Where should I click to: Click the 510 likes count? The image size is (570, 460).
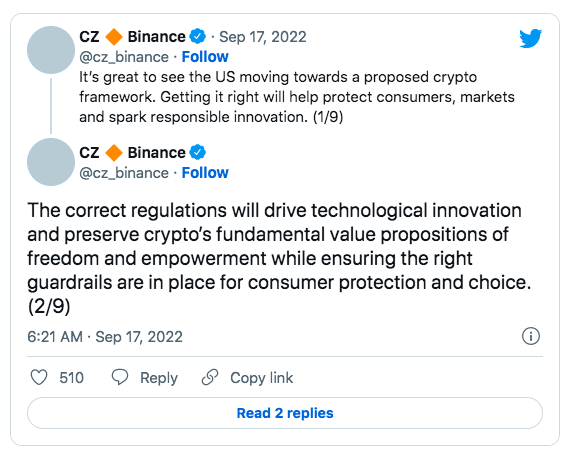(x=71, y=378)
